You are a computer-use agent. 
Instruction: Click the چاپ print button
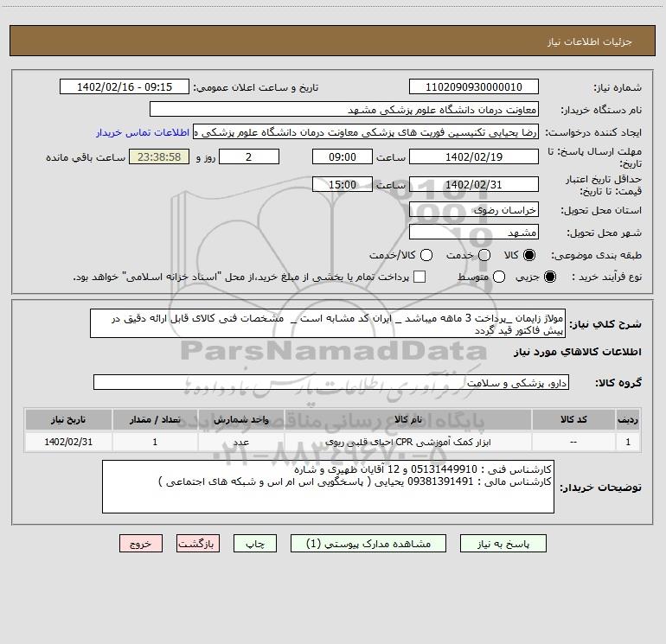255,544
